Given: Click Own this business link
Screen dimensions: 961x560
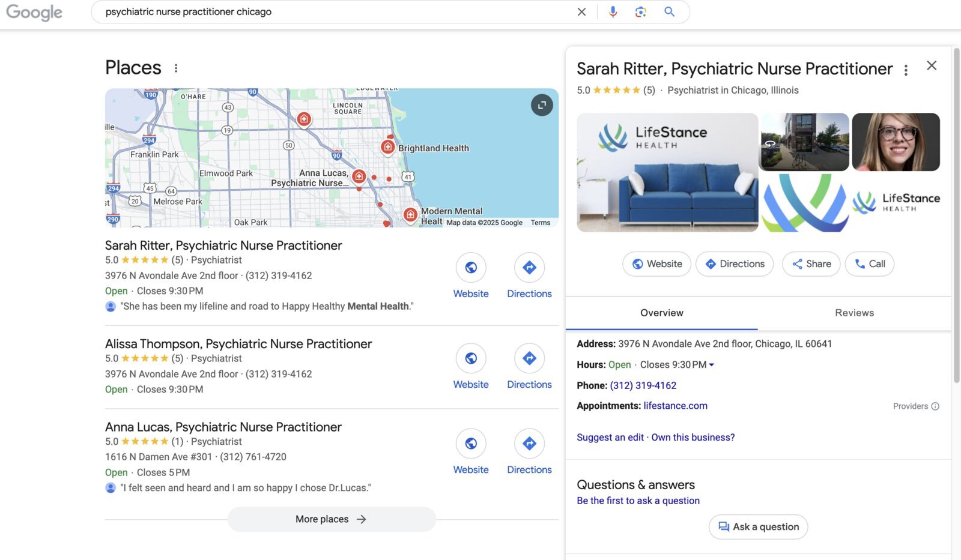Looking at the screenshot, I should tap(693, 438).
